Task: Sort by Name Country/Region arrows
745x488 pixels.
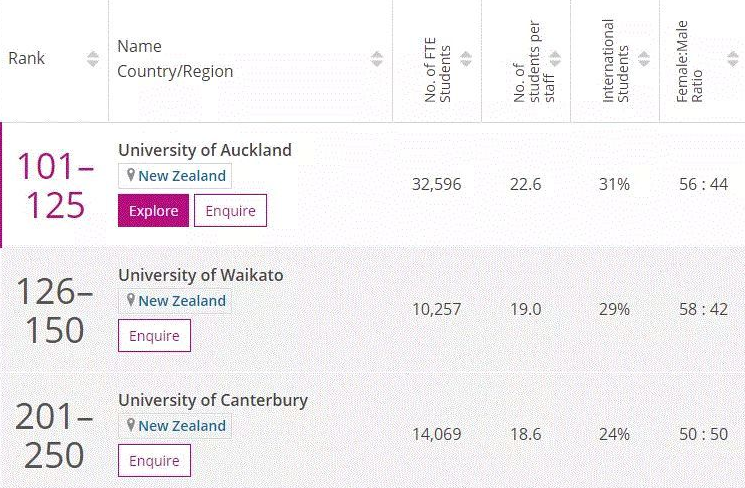Action: tap(377, 59)
